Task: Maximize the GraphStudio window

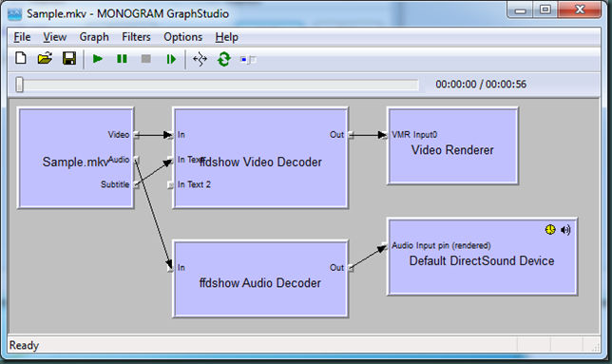Action: (545, 10)
